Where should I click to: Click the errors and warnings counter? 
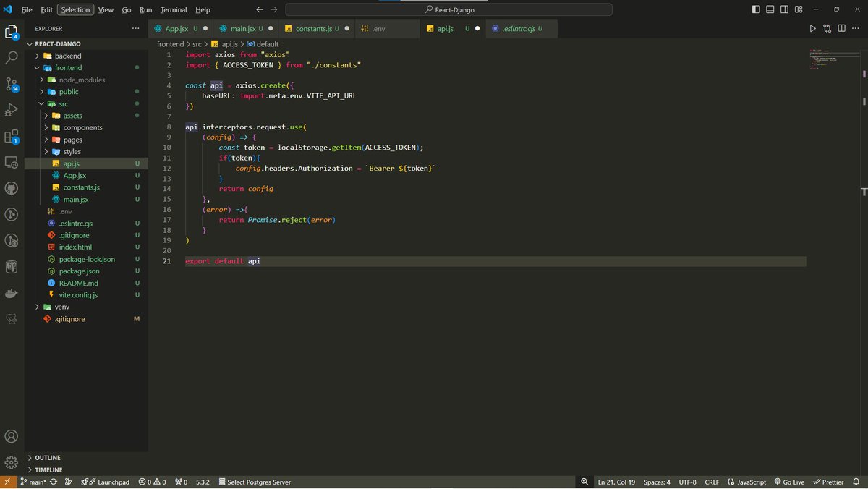point(152,482)
